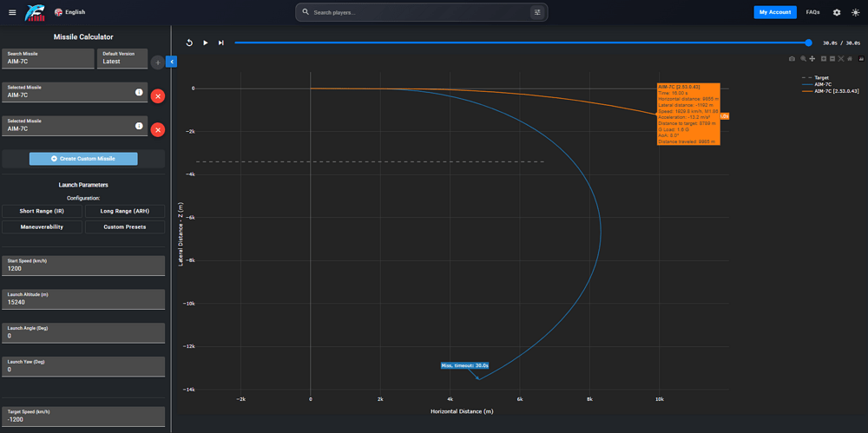The image size is (868, 433).
Task: Select Maneuverability configuration preset
Action: pyautogui.click(x=42, y=227)
